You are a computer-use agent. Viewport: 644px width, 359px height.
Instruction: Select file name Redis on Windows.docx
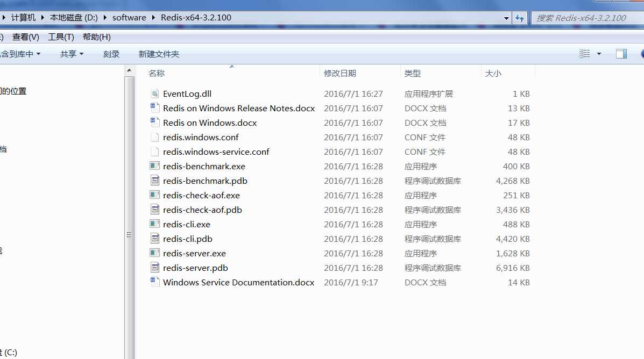click(210, 123)
